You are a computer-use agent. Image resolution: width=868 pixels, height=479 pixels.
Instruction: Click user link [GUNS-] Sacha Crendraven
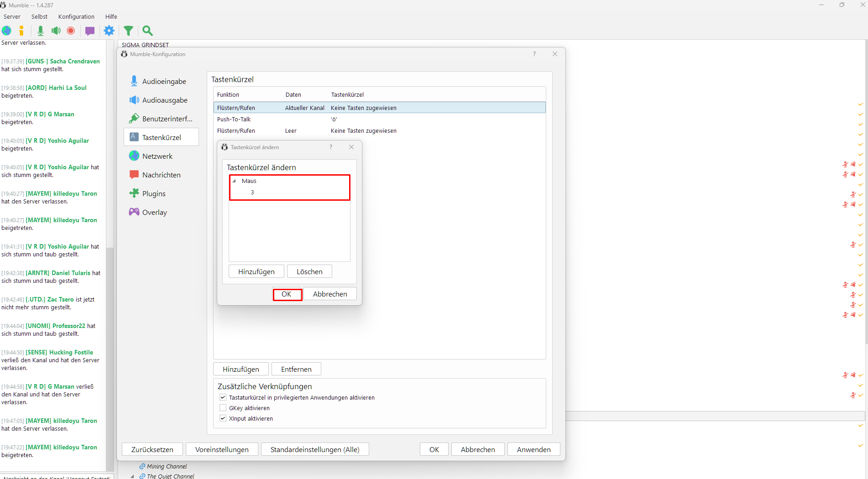coord(63,61)
